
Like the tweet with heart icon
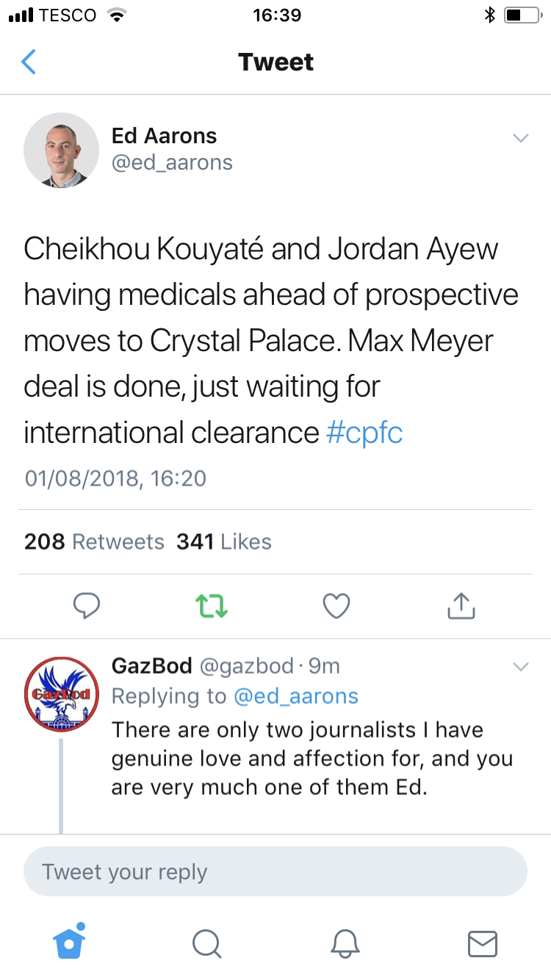tap(336, 606)
